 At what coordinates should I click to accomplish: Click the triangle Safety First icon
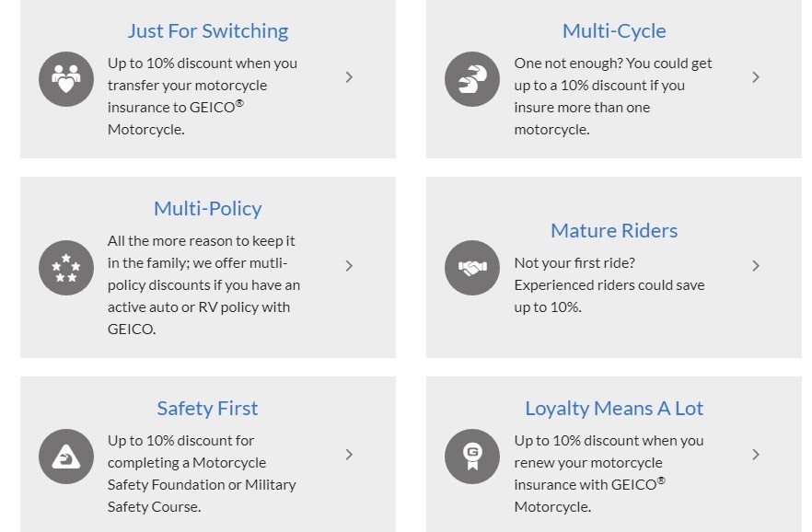[x=66, y=457]
